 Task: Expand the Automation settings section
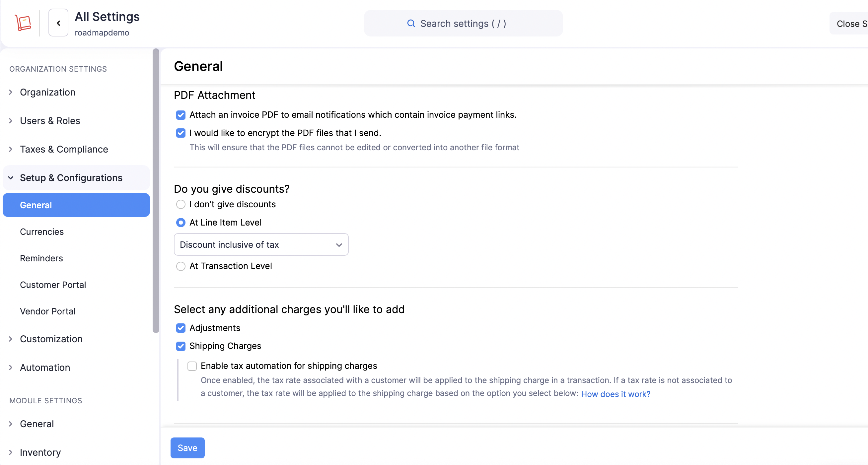pyautogui.click(x=45, y=367)
